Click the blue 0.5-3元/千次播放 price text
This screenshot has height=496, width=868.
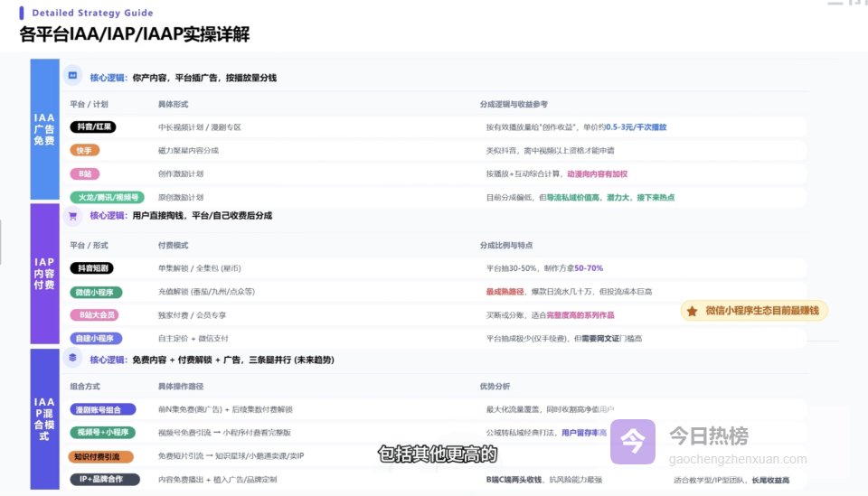click(636, 127)
